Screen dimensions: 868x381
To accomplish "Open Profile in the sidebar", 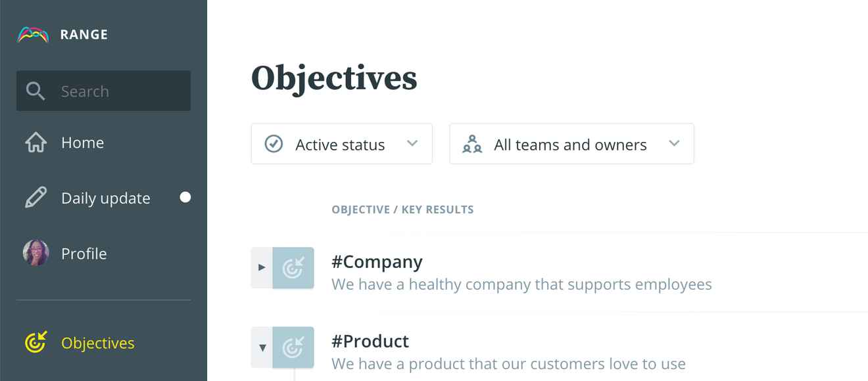I will pos(84,254).
